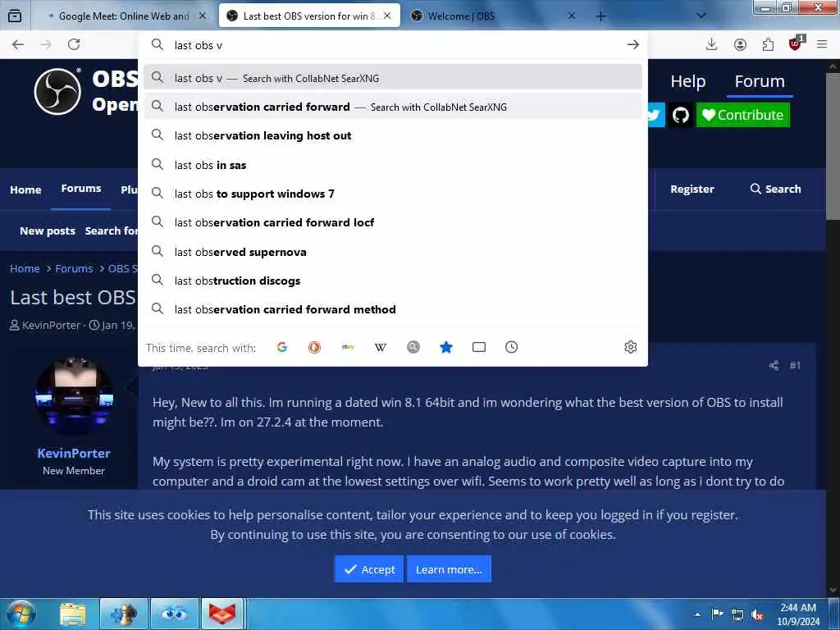This screenshot has height=630, width=840.
Task: Click the Go arrow in address bar
Action: (x=632, y=44)
